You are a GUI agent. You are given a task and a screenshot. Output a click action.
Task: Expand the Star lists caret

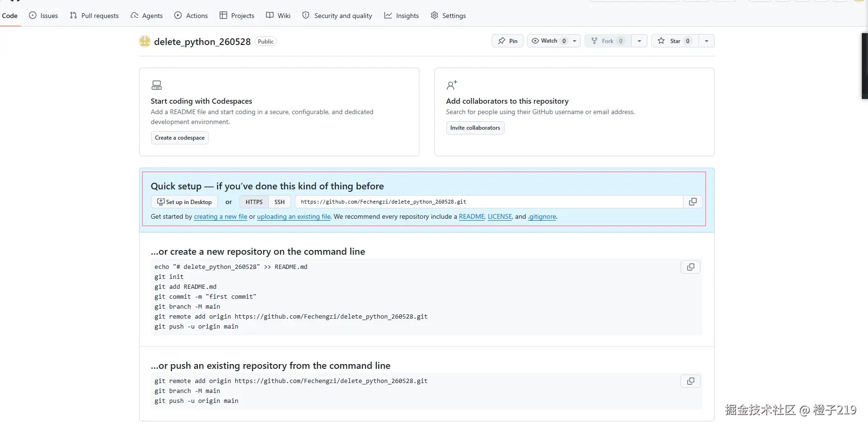point(707,41)
